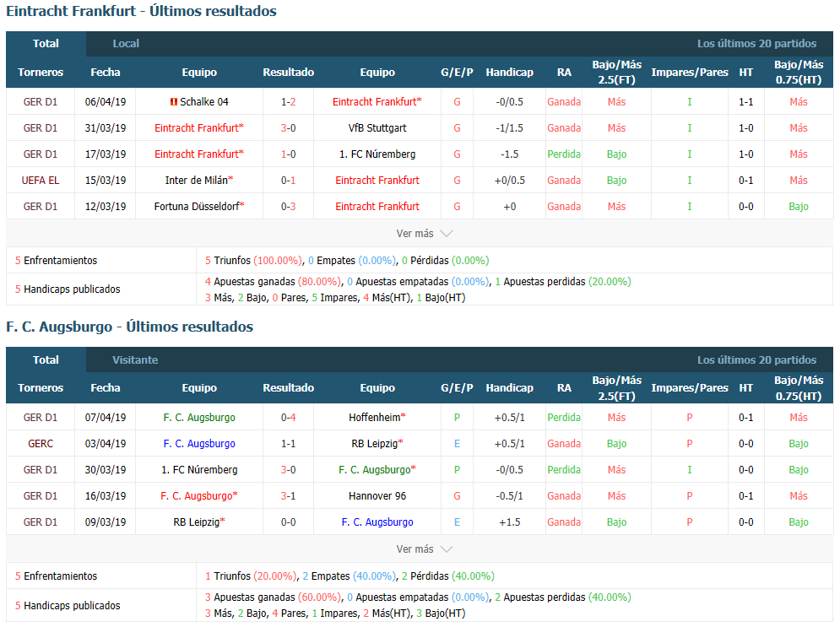Viewport: 840px width, 627px height.
Task: Expand Ver más under the F. C. Augsburgo table
Action: tap(425, 549)
